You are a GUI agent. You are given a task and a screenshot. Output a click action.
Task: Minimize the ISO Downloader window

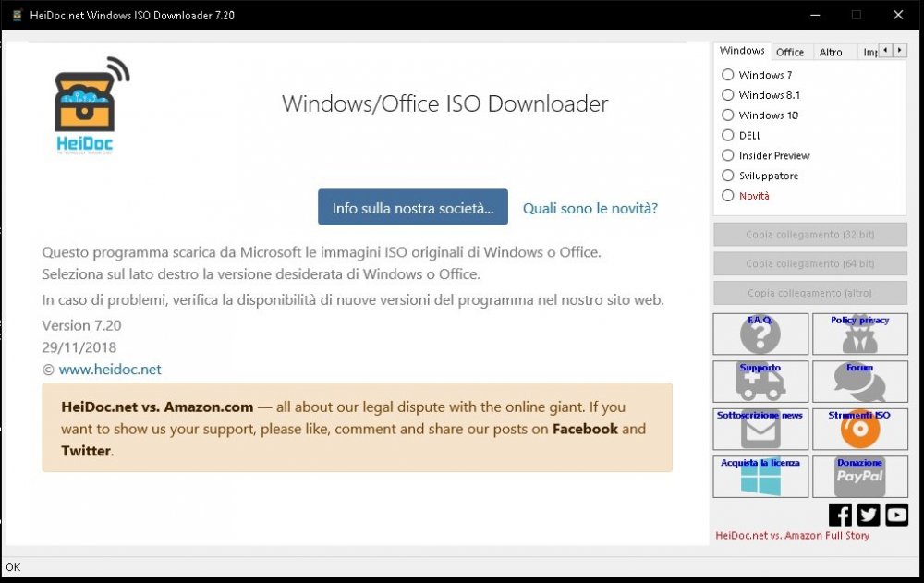coord(815,16)
